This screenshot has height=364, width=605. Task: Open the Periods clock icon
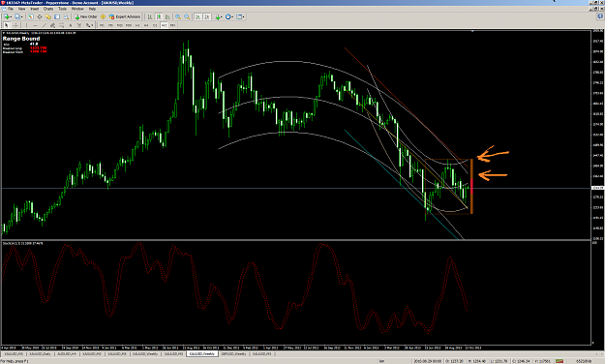tap(228, 16)
